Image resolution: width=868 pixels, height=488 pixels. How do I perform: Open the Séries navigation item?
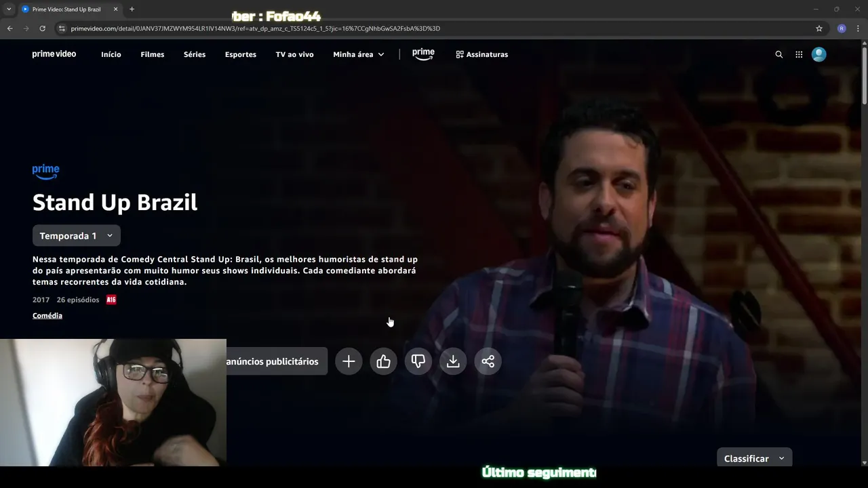pos(195,54)
